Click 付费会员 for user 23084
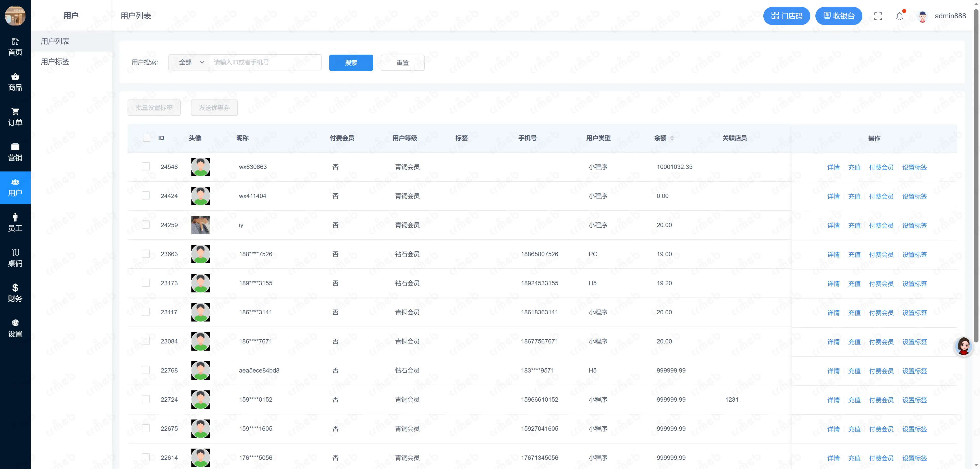The height and width of the screenshot is (469, 980). tap(881, 342)
